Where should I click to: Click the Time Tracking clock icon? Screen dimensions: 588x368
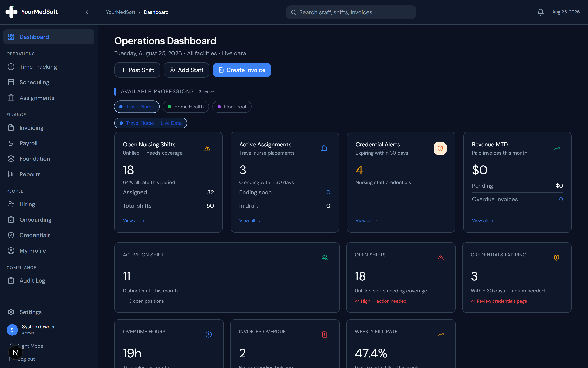tap(11, 67)
